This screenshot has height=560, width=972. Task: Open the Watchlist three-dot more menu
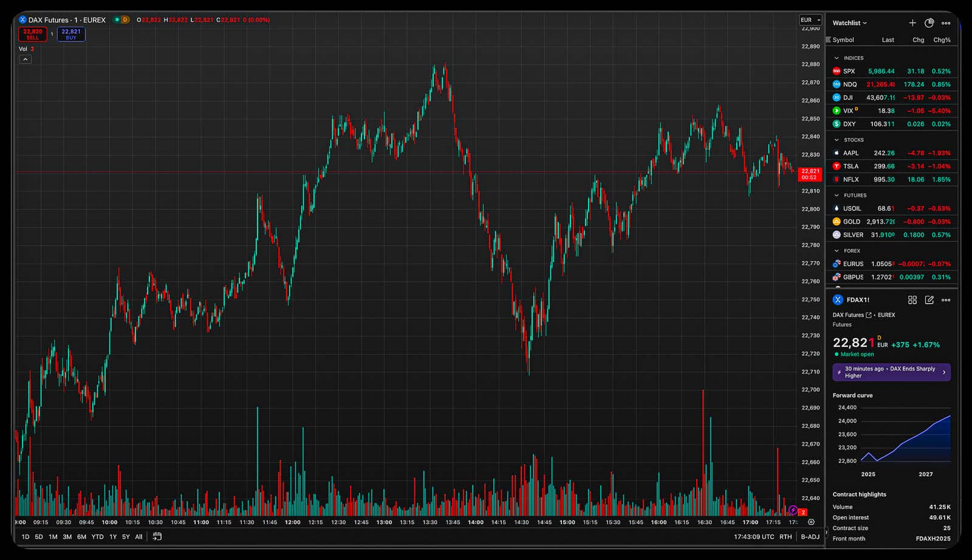[x=946, y=23]
